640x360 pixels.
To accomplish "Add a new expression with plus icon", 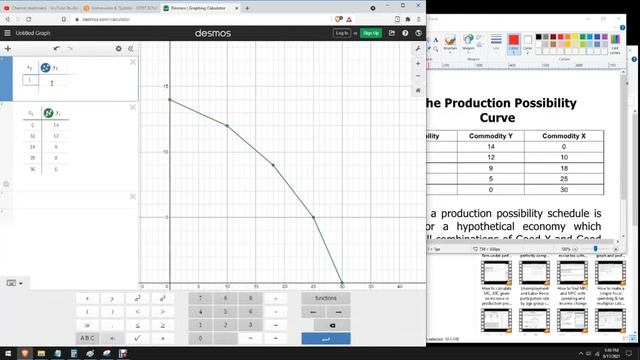I will click(x=8, y=49).
